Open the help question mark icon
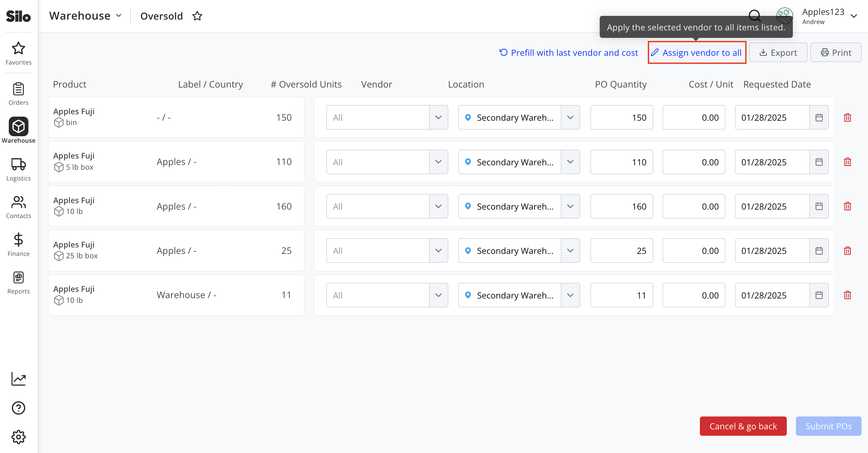The width and height of the screenshot is (868, 453). pyautogui.click(x=18, y=408)
